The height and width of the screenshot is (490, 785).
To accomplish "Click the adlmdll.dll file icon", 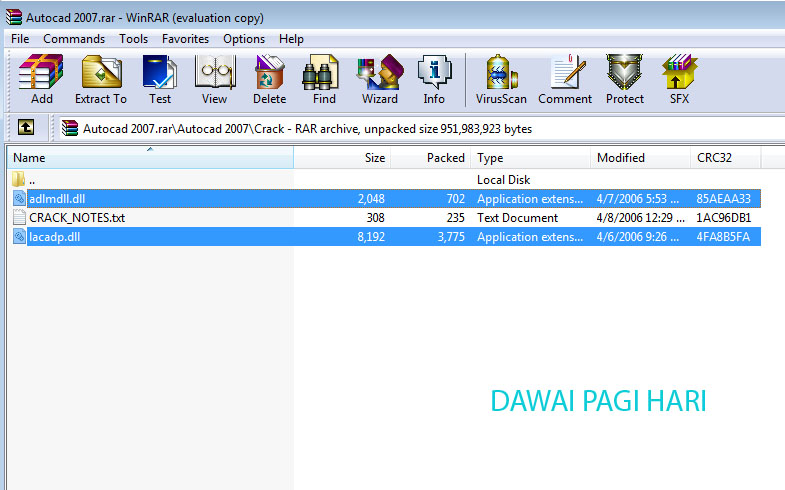I will pyautogui.click(x=19, y=199).
